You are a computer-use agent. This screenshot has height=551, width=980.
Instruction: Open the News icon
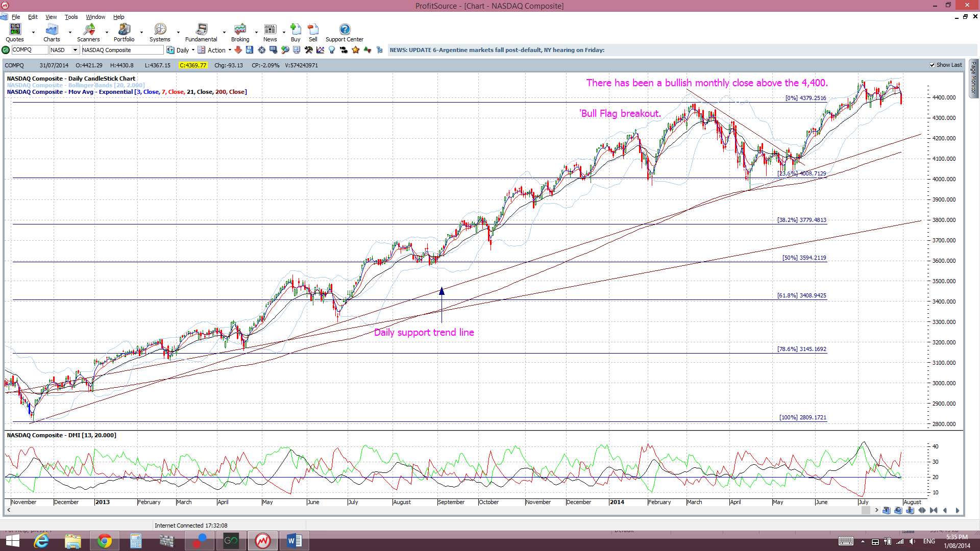[270, 33]
